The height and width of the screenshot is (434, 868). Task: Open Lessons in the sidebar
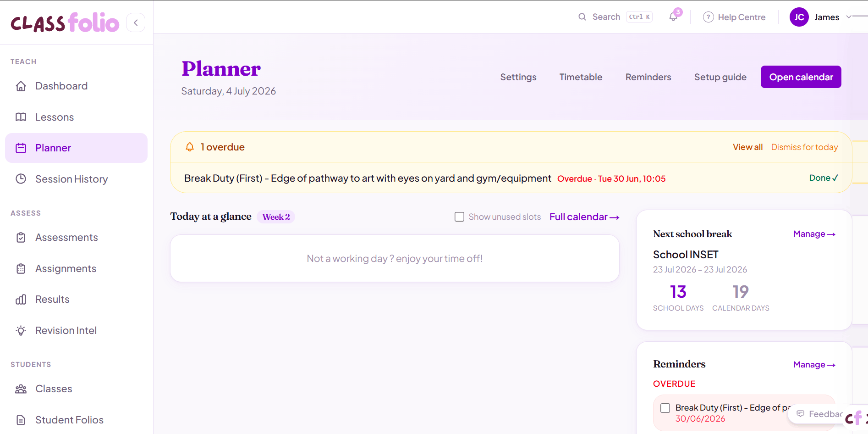pyautogui.click(x=76, y=117)
